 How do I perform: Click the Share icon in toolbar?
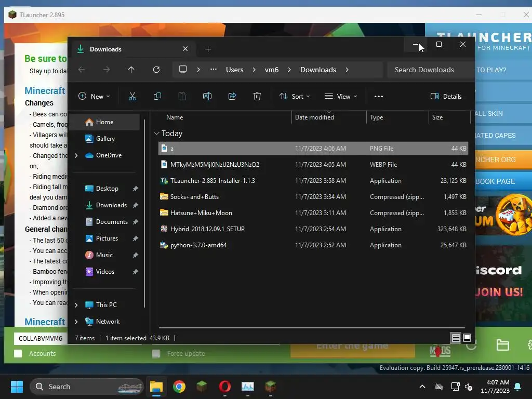pos(232,96)
